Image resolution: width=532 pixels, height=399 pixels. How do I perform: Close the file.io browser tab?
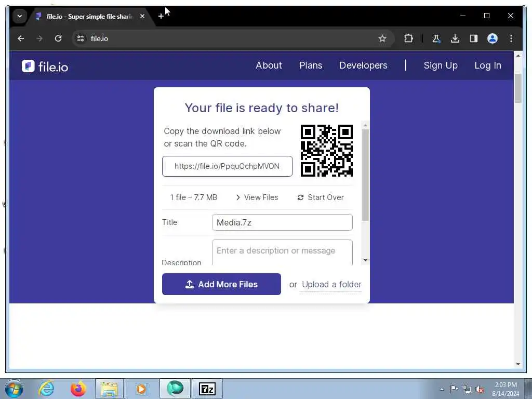point(142,16)
